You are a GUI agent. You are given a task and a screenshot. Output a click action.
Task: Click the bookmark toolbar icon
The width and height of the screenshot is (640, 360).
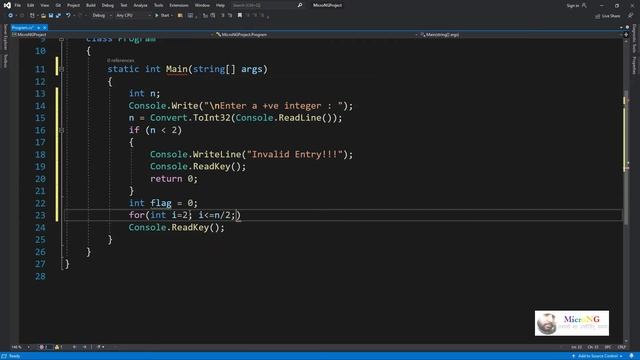tap(240, 16)
